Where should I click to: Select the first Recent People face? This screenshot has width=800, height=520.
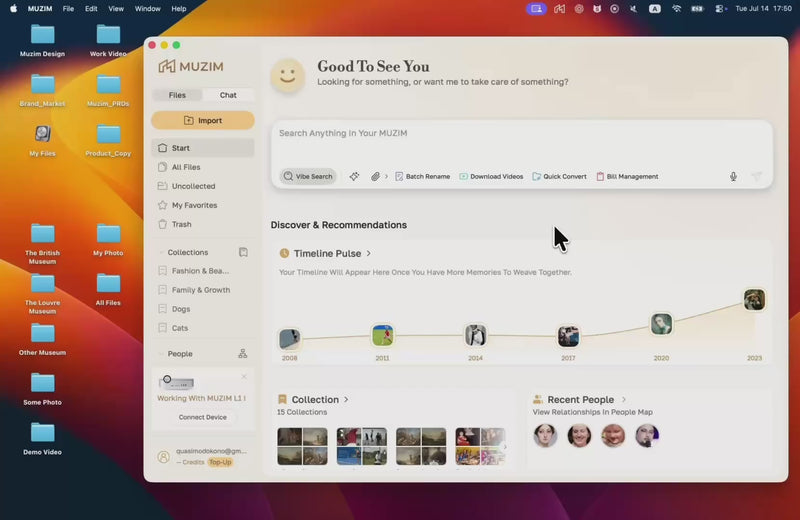pos(545,436)
